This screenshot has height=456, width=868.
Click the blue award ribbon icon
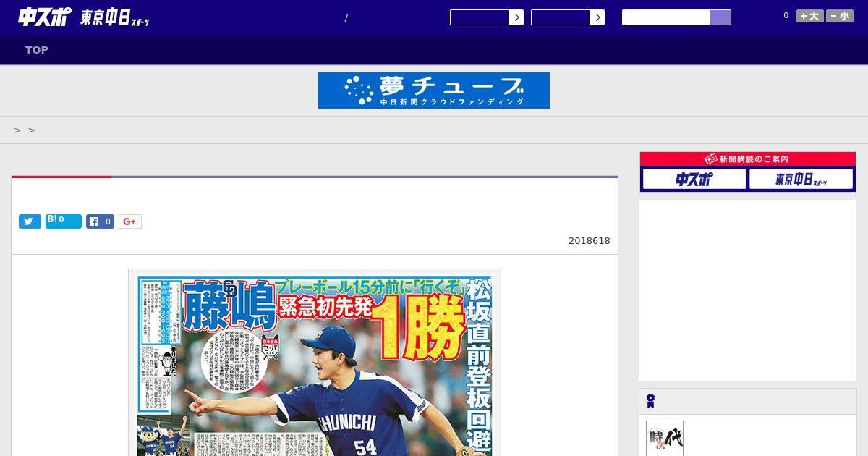click(651, 401)
